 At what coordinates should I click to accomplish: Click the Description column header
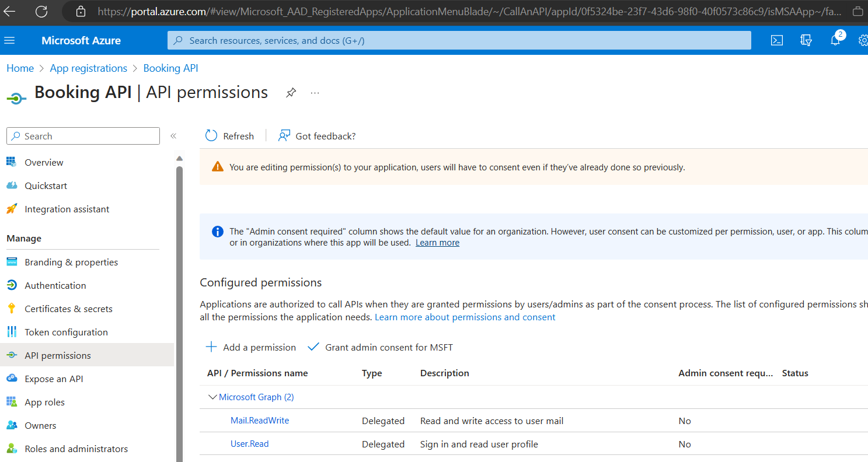[445, 373]
